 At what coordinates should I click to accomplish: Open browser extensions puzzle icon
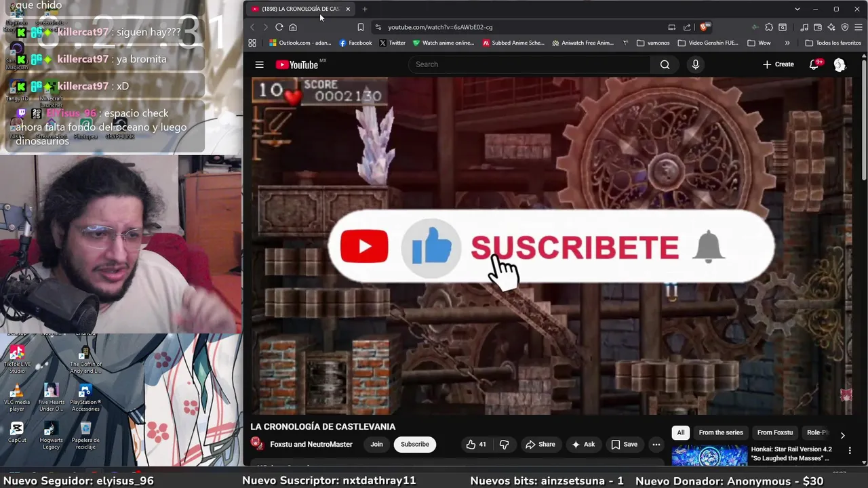tap(768, 27)
